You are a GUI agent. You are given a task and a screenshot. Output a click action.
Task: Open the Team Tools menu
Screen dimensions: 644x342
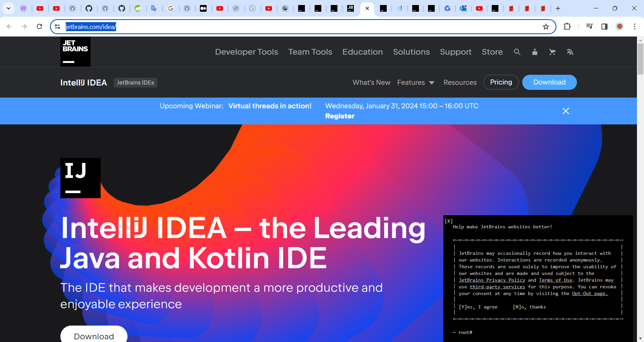(x=310, y=52)
